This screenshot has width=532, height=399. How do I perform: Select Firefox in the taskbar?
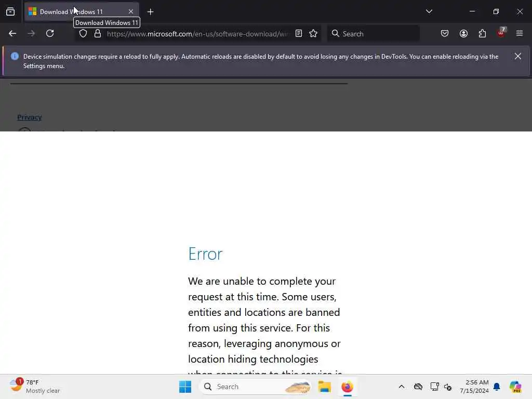(347, 387)
